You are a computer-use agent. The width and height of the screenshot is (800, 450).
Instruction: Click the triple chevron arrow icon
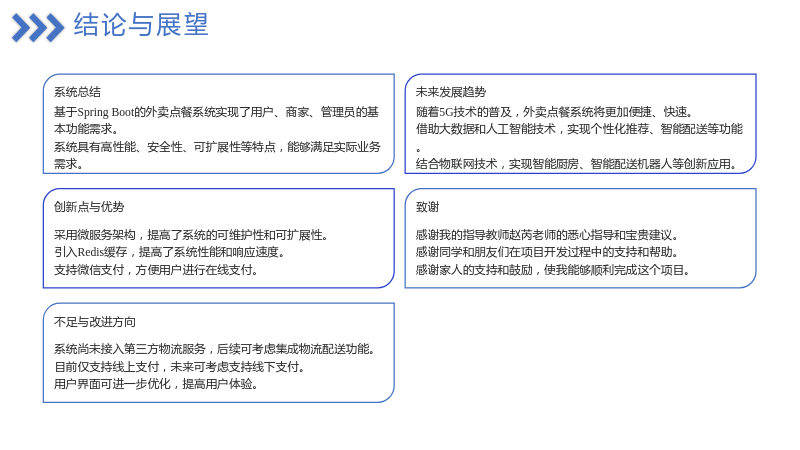[38, 28]
